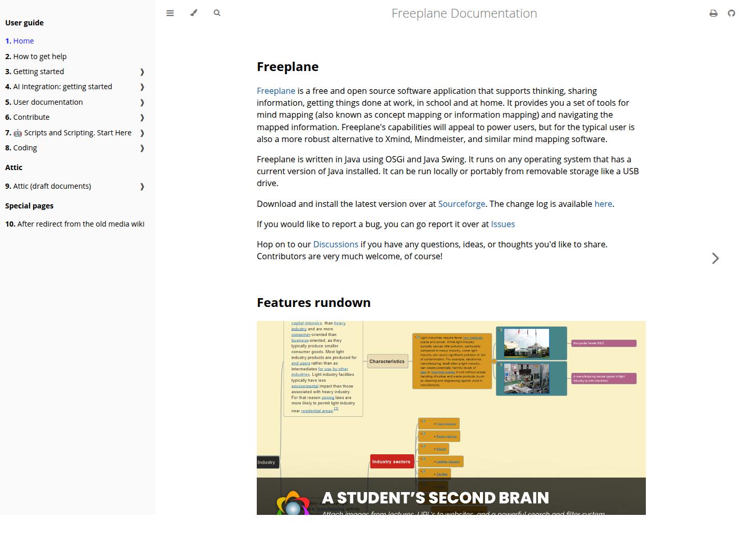Open the search magnifier icon
Screen dimensions: 747x560
(x=217, y=13)
